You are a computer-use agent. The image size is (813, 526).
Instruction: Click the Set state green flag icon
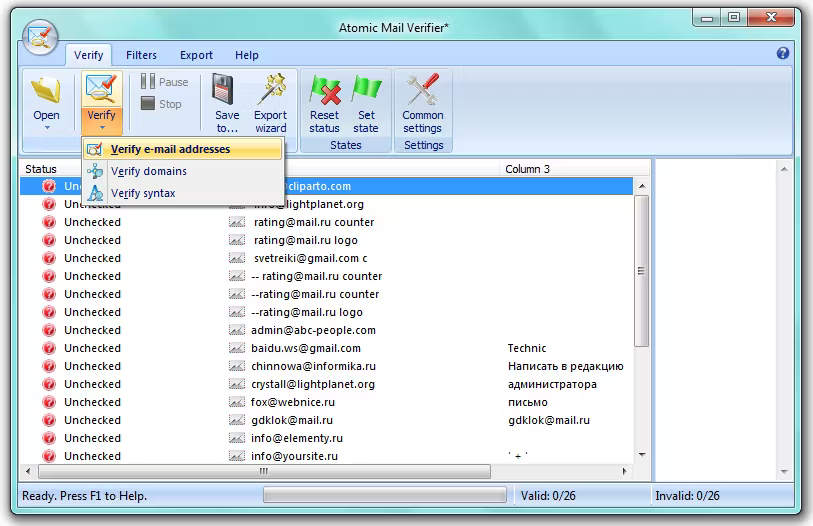366,91
